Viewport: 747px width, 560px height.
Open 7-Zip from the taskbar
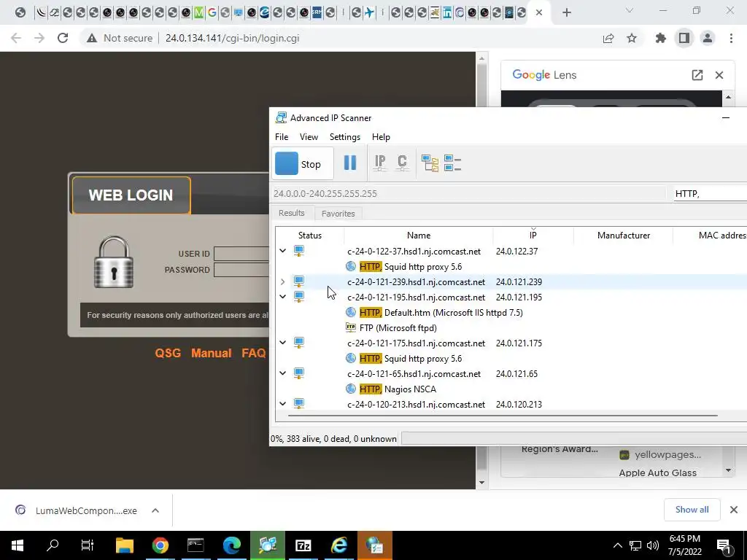click(x=303, y=545)
